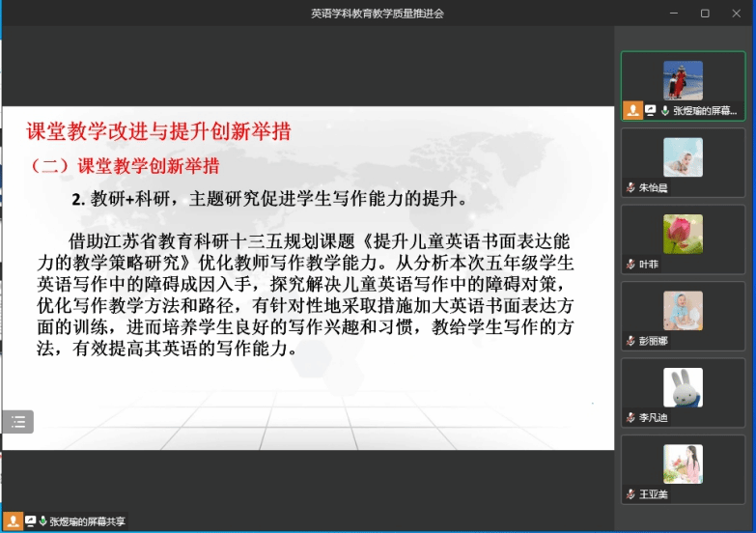Click the participant name 张煜瑜的屏幕...
This screenshot has height=533, width=756.
[x=705, y=111]
